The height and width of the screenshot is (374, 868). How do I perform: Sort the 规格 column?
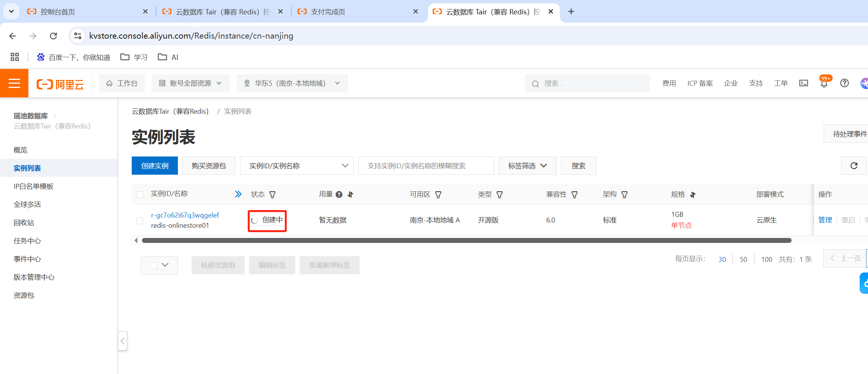coord(693,195)
